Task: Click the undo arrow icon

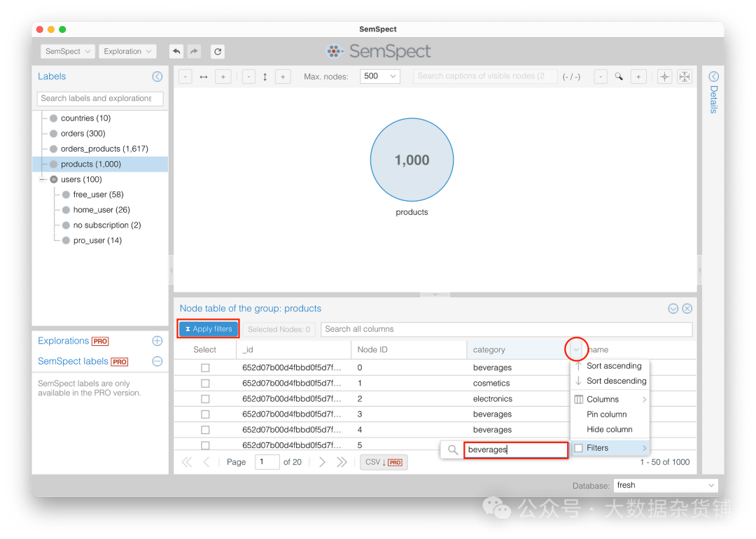Action: tap(176, 51)
